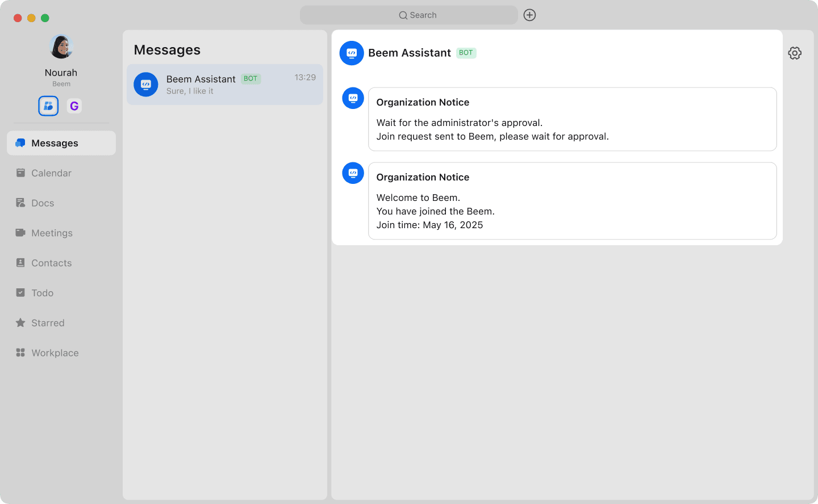818x504 pixels.
Task: Click bot avatar beside approval notice
Action: (353, 98)
